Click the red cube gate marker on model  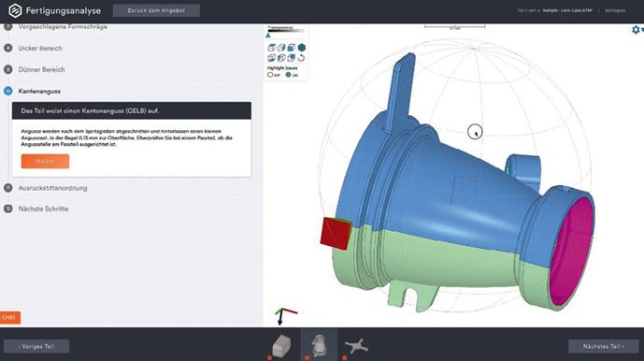pyautogui.click(x=336, y=233)
